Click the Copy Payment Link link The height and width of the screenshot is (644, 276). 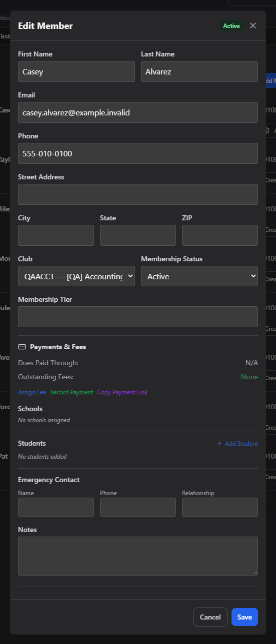(122, 392)
